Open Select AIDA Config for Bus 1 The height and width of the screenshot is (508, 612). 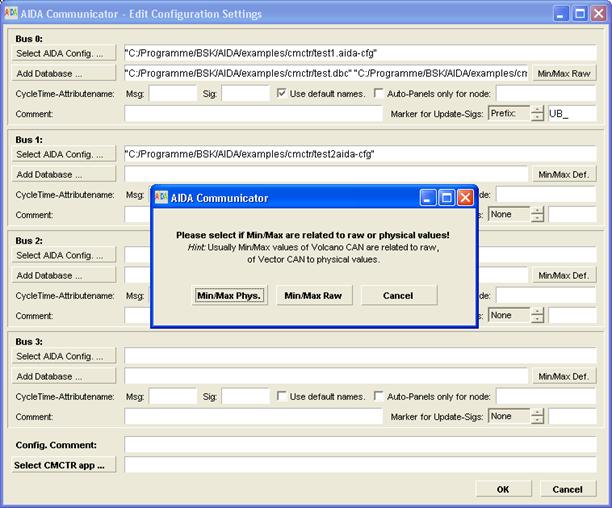tap(64, 154)
